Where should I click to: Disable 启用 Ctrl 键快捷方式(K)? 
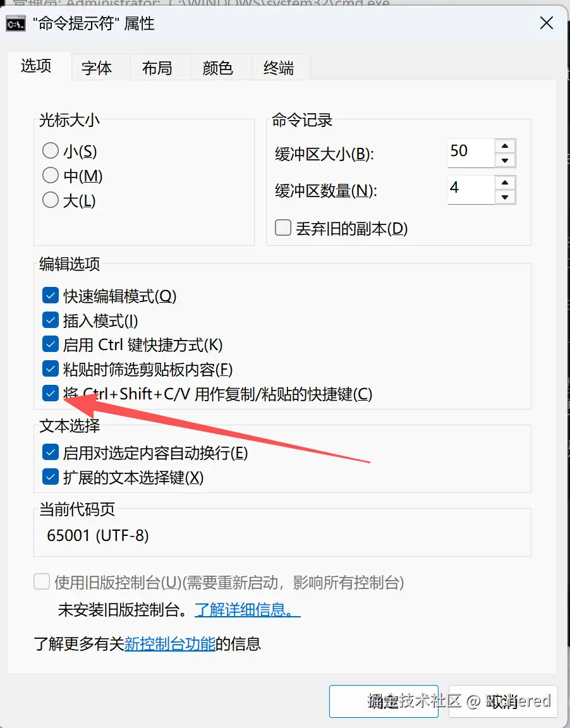50,344
